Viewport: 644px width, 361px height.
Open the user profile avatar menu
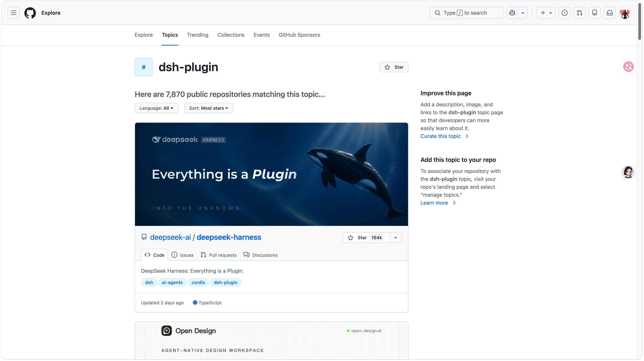625,13
